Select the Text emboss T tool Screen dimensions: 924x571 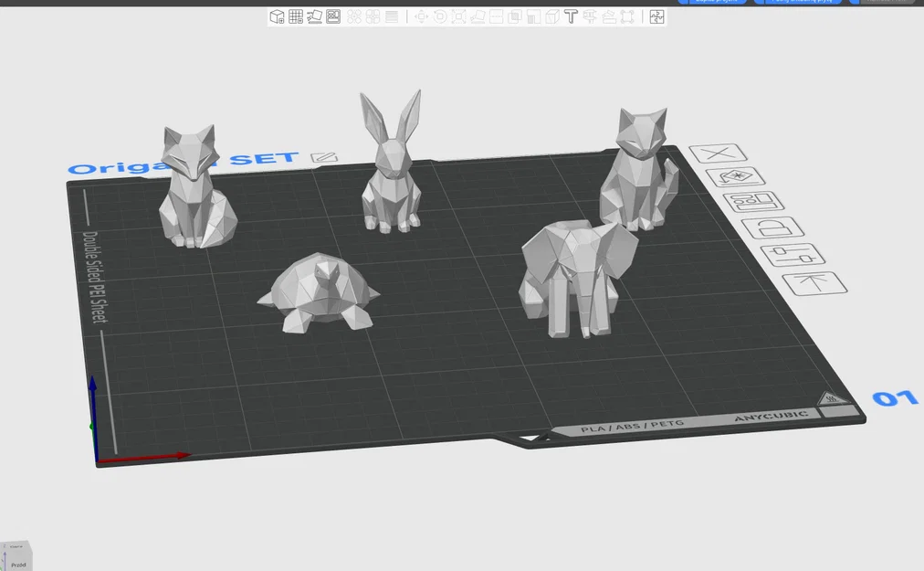[x=571, y=16]
